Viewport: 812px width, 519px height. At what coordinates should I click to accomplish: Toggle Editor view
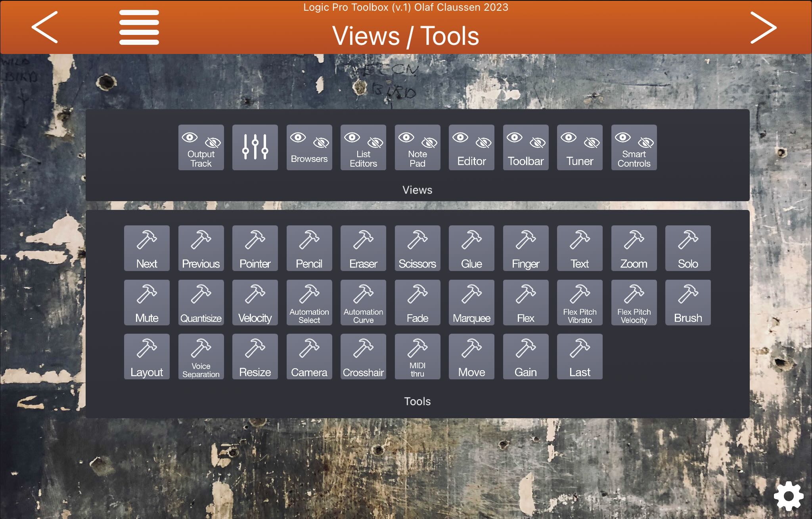click(x=471, y=148)
